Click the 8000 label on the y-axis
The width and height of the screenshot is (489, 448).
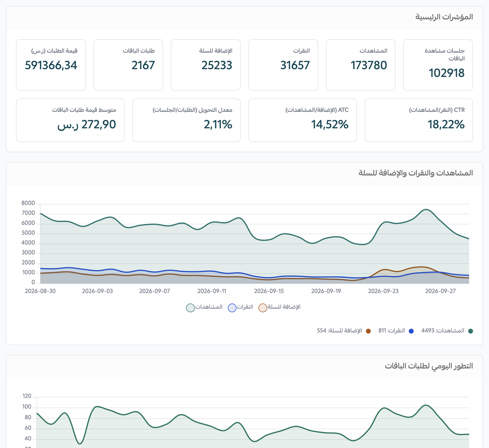coord(28,203)
